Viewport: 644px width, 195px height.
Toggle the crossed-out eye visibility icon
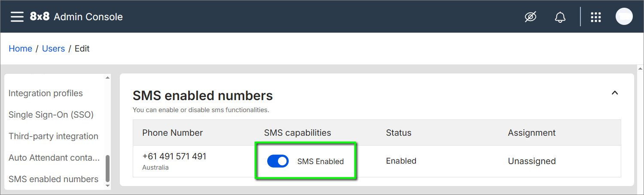[531, 17]
